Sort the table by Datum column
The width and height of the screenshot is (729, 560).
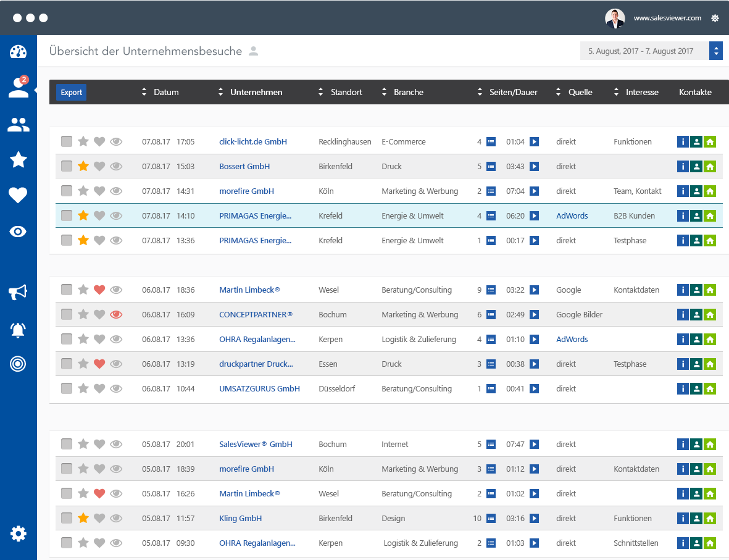point(165,93)
